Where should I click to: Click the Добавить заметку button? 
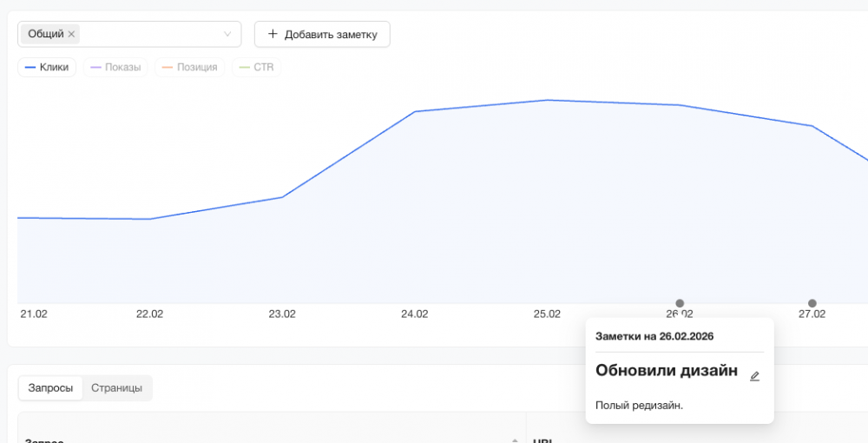[322, 35]
